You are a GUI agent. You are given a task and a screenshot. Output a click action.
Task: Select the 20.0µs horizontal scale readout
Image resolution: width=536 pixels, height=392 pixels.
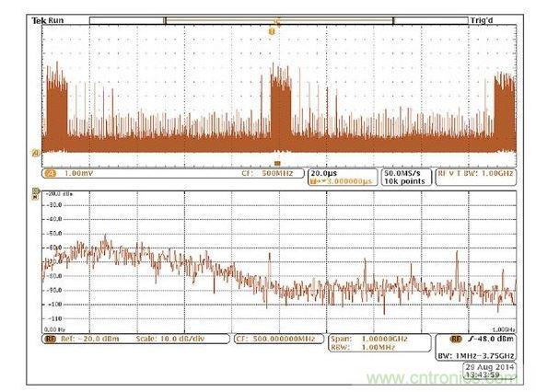coord(324,174)
